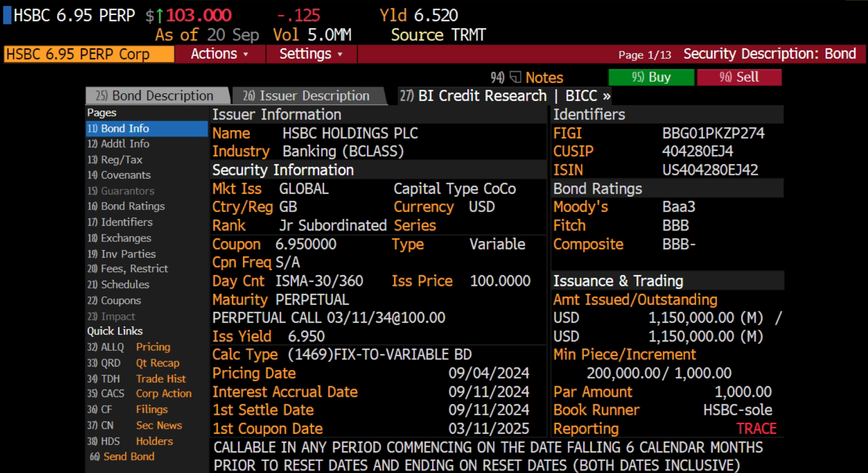Click the Notes icon
Image resolution: width=868 pixels, height=473 pixels.
(515, 78)
